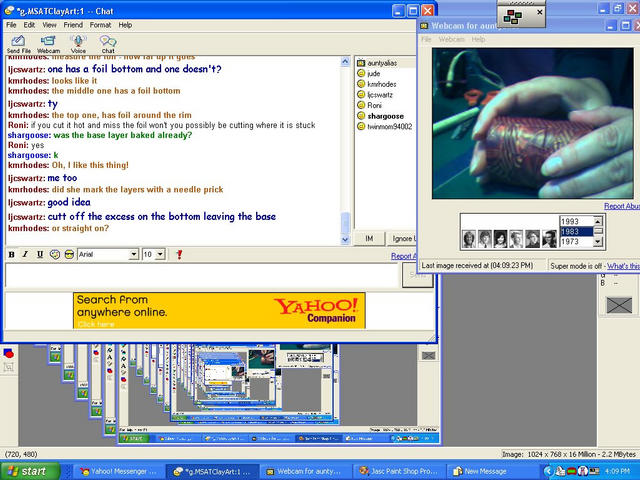Activate the Voice microphone icon
The image size is (640, 480).
click(78, 44)
